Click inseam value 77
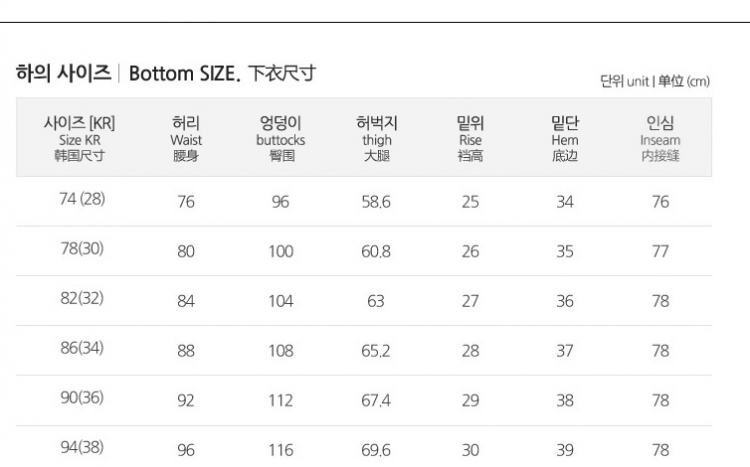The width and height of the screenshot is (750, 467). (660, 252)
